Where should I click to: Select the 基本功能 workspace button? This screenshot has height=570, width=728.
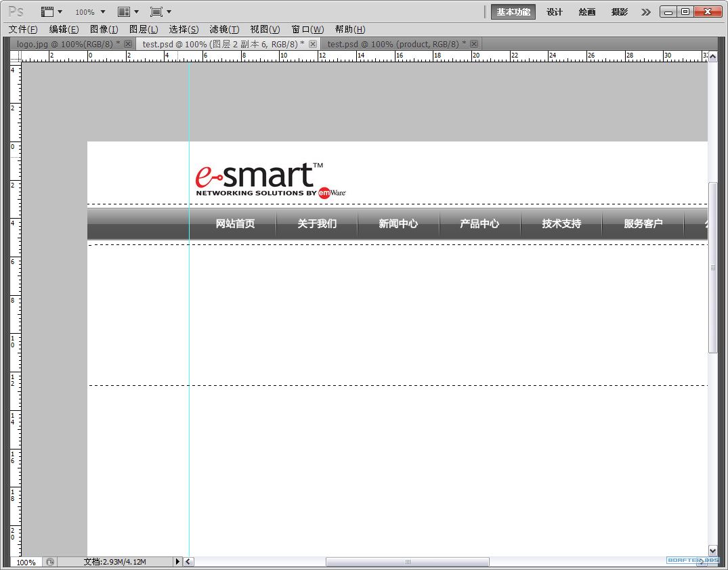point(513,12)
